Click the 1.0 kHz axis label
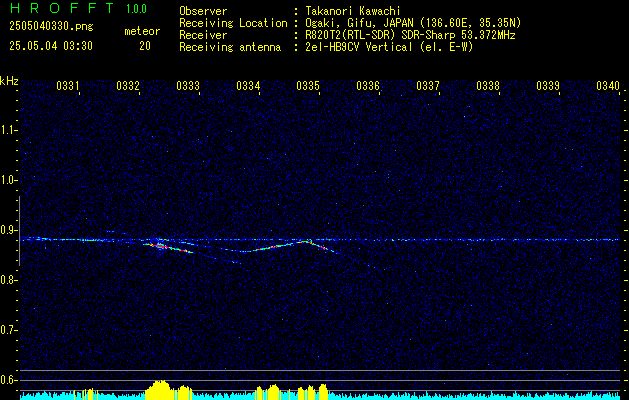Image resolution: width=629 pixels, height=400 pixels. point(7,180)
